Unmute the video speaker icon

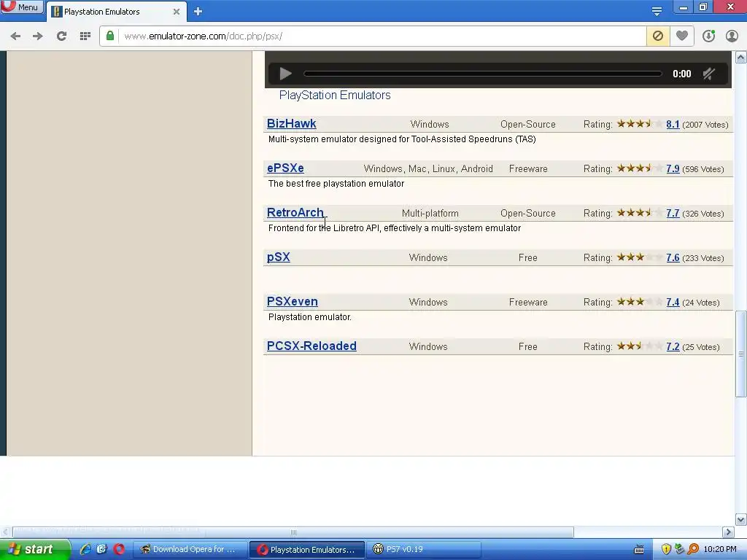tap(709, 74)
